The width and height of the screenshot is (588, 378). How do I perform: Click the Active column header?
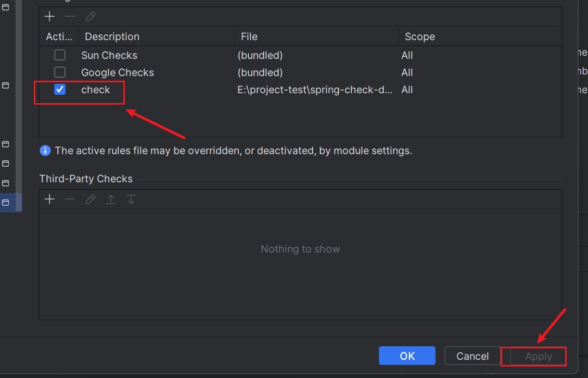pyautogui.click(x=59, y=36)
